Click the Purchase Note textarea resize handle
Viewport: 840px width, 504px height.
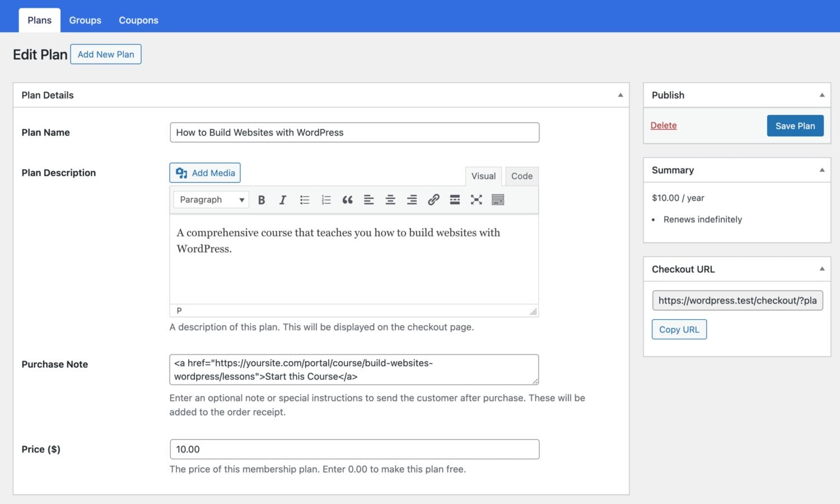[535, 381]
